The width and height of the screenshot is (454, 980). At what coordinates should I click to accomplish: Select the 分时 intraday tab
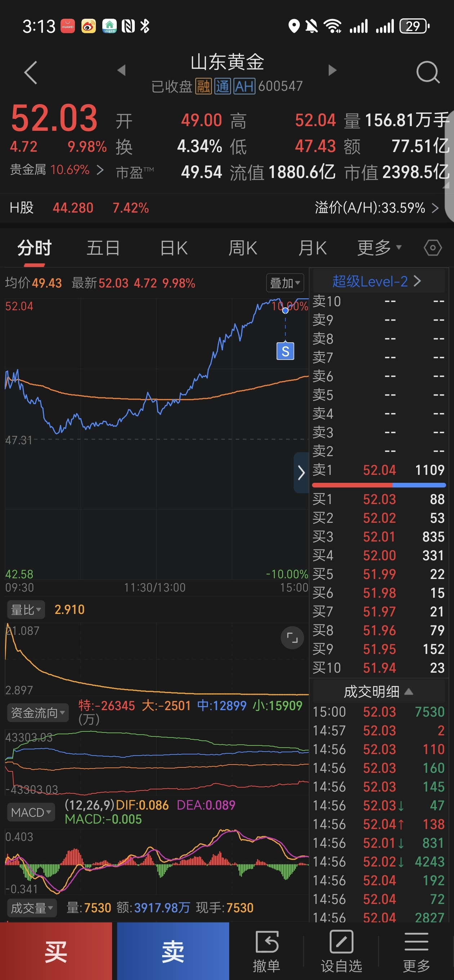pos(34,248)
